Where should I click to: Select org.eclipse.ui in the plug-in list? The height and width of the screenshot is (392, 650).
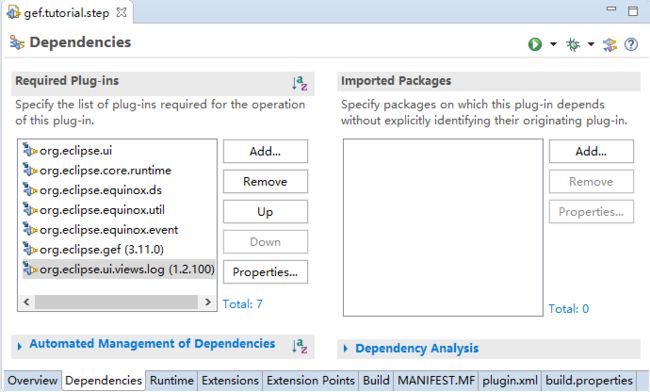click(75, 150)
